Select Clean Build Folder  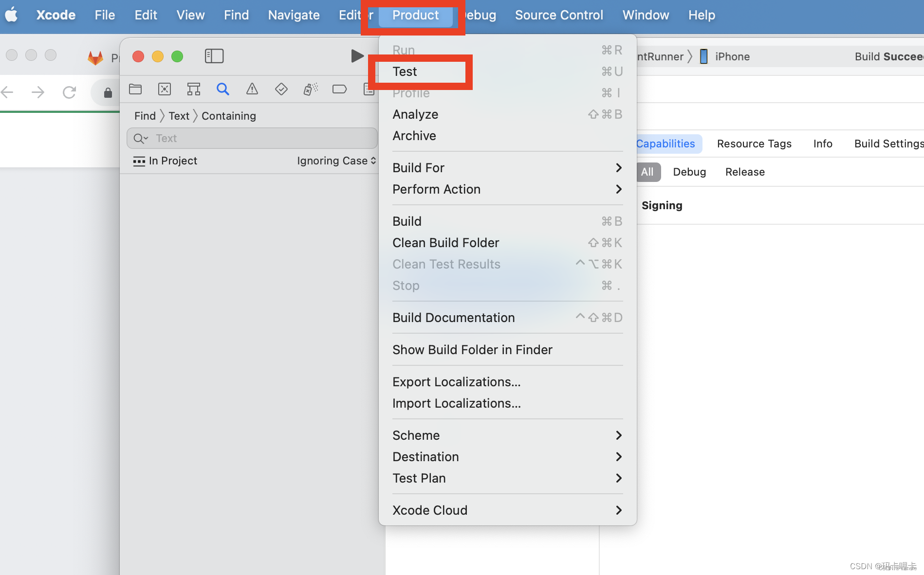(x=507, y=243)
